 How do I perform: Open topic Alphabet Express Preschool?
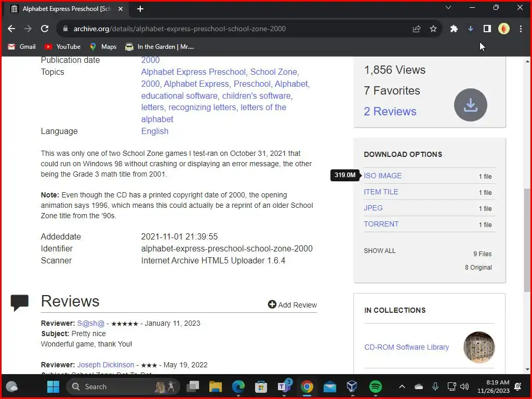point(193,72)
